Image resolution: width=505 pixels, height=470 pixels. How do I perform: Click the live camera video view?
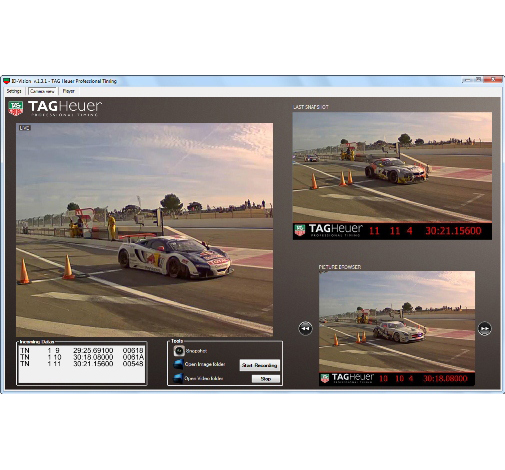pos(144,230)
